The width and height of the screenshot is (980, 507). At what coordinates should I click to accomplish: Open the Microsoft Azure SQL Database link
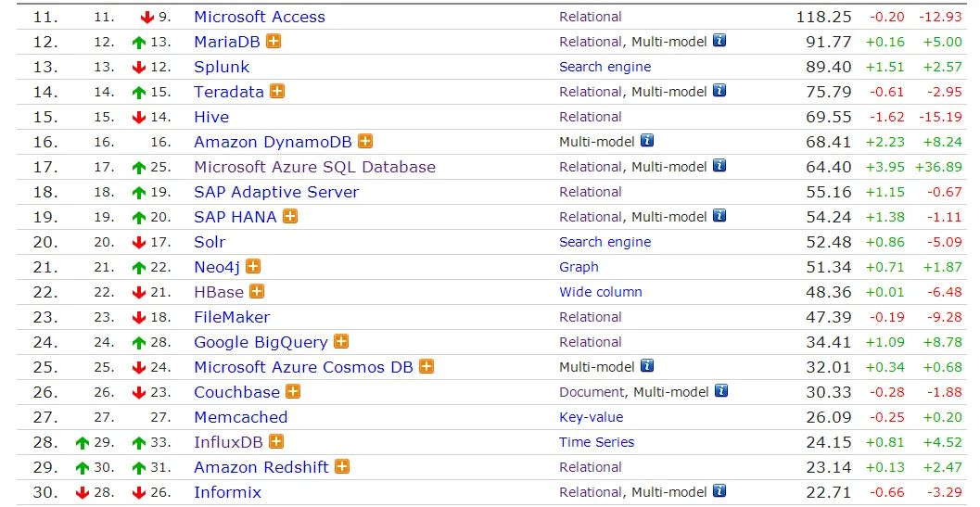(x=314, y=167)
